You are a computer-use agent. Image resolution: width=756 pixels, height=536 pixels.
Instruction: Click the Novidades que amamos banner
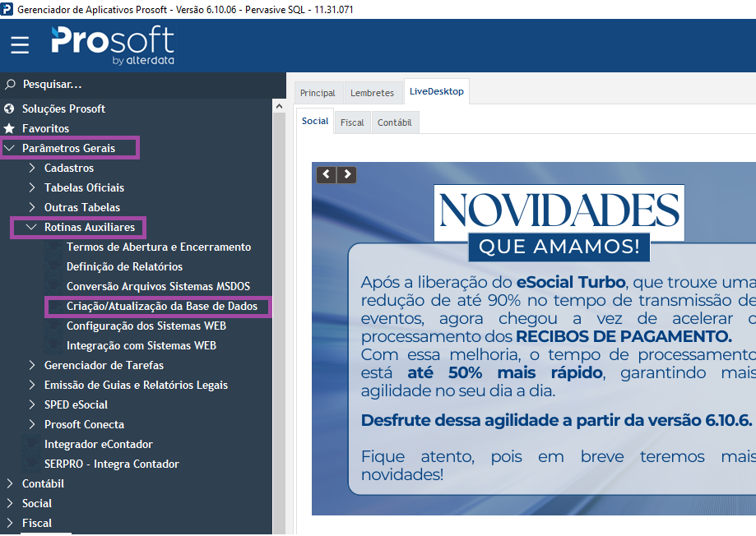point(534,339)
